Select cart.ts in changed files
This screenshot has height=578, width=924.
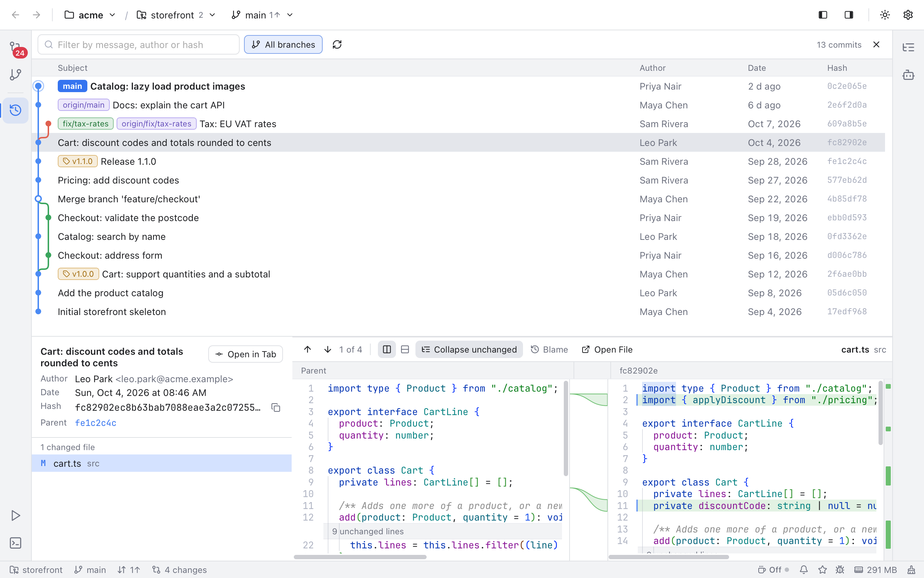pyautogui.click(x=161, y=463)
